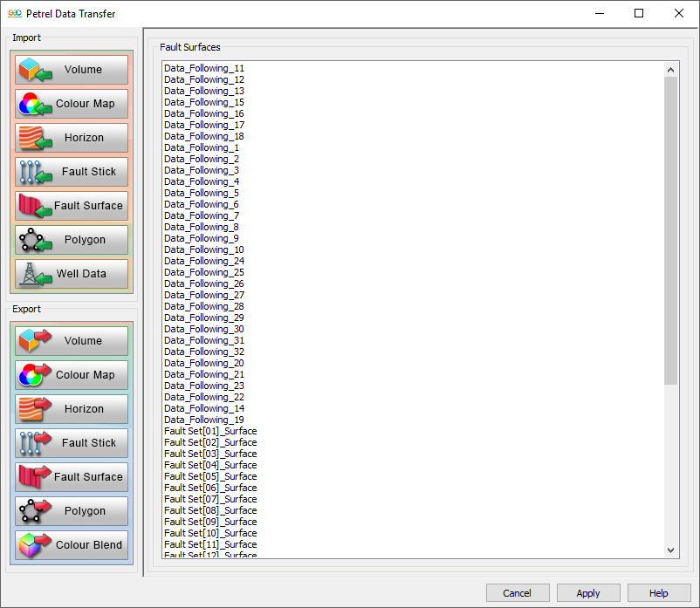Select Data_Following_4 in the list
This screenshot has height=608, width=700.
[x=202, y=181]
